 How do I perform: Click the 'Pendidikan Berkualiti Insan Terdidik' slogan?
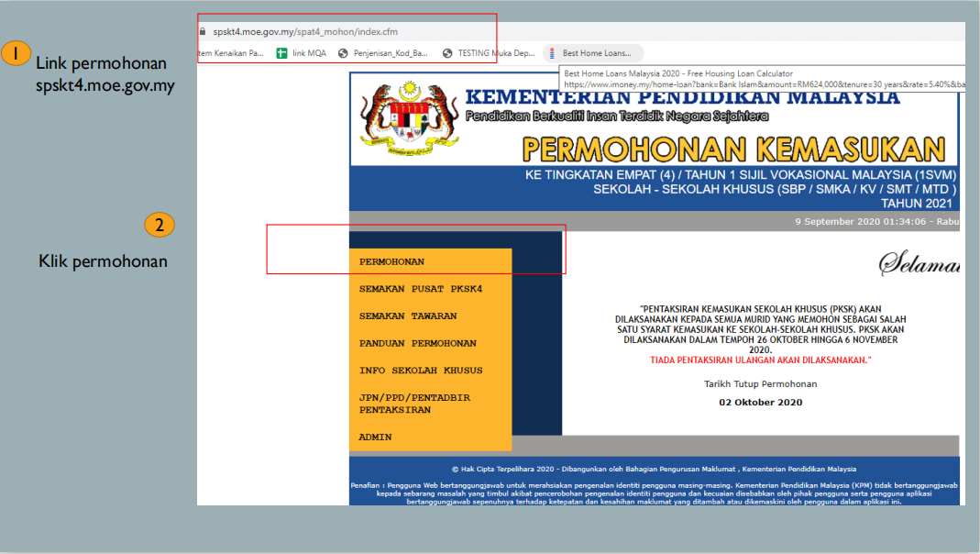pos(617,116)
